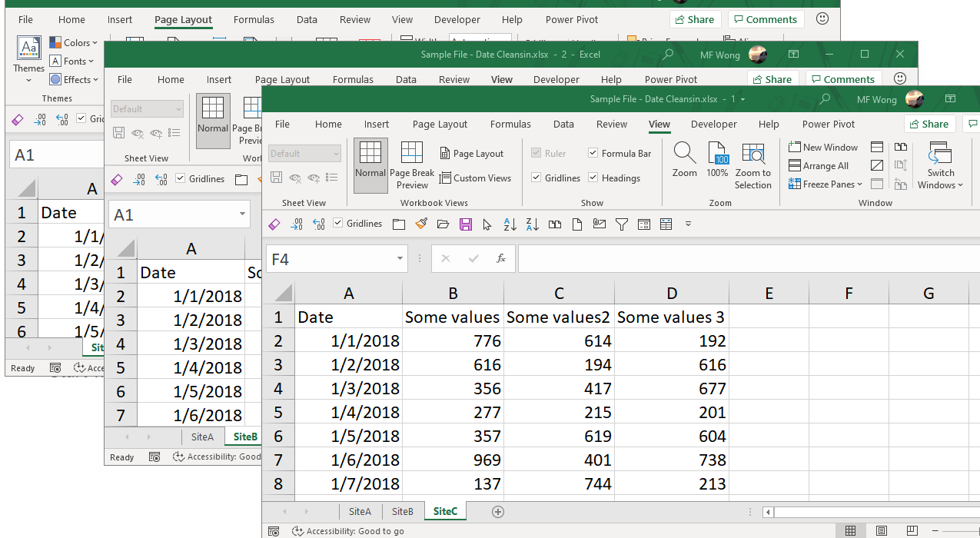Open the Freeze Panes dropdown
This screenshot has height=538, width=980.
(x=826, y=184)
